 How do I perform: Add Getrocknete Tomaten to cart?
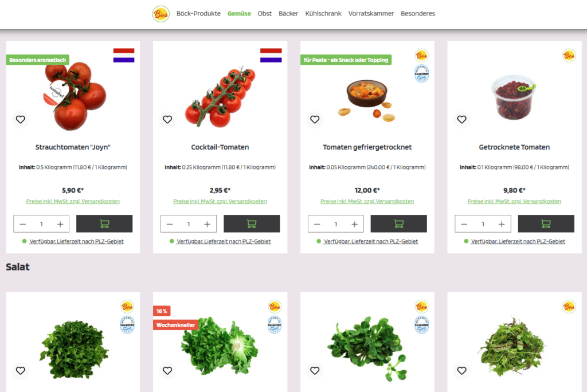click(546, 224)
